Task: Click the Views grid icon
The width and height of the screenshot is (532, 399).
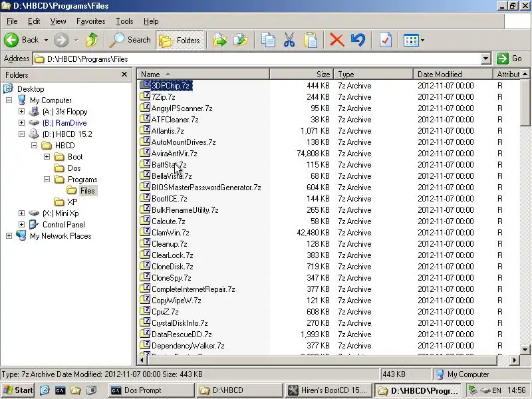Action: [411, 41]
